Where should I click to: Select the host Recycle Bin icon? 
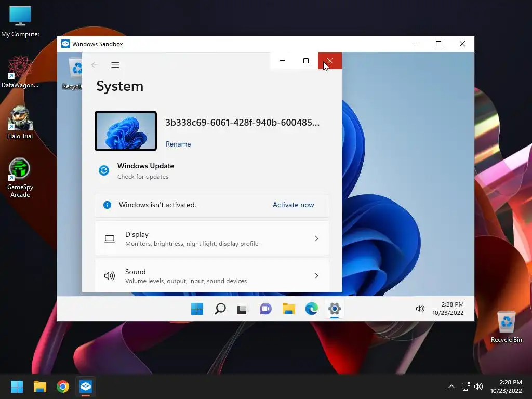tap(507, 327)
